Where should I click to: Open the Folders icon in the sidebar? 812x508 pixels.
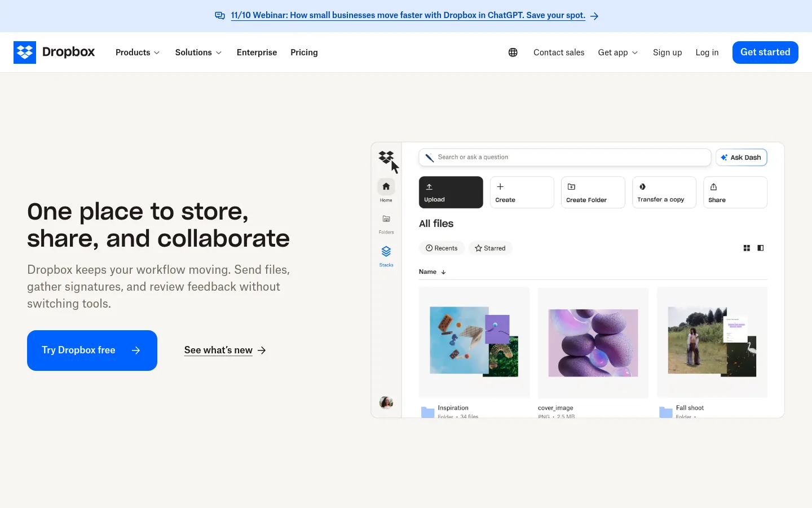pyautogui.click(x=386, y=219)
